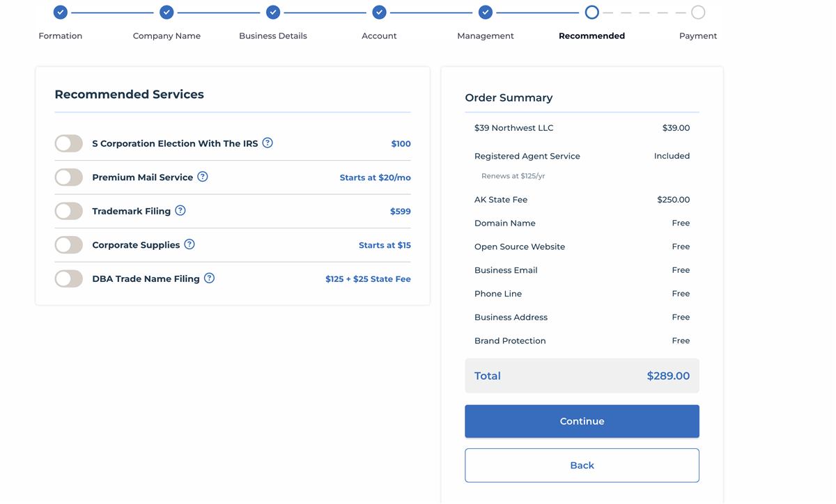Screen dimensions: 836x504
Task: Click 'Domain Name' order line
Action: pyautogui.click(x=505, y=223)
